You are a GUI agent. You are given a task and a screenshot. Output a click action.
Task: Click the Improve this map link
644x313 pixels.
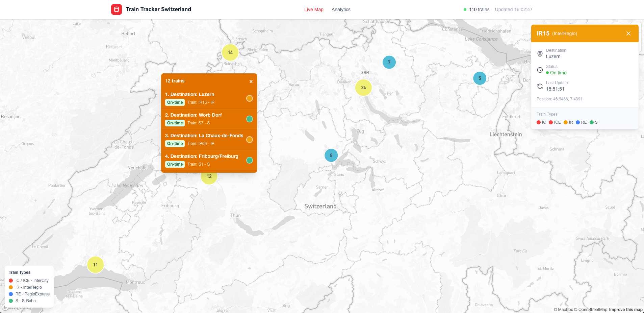[625, 310]
